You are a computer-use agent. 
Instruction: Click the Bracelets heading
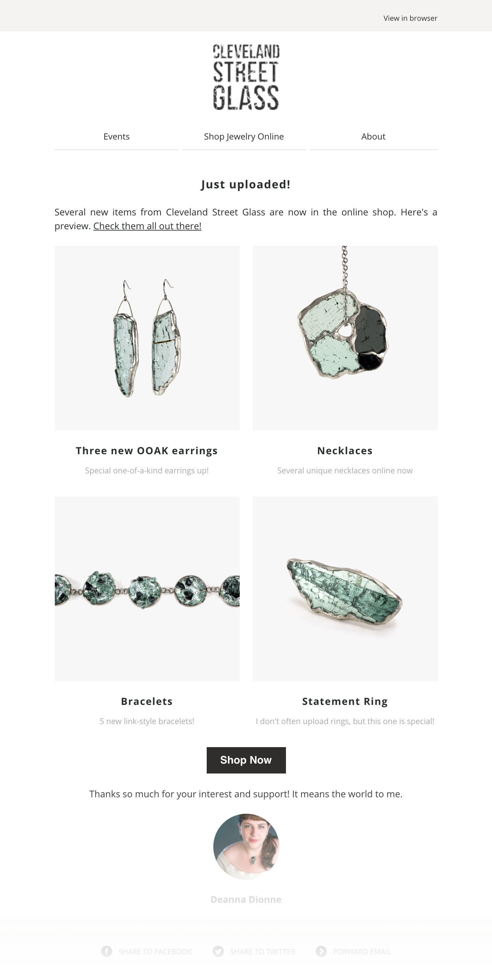[147, 702]
